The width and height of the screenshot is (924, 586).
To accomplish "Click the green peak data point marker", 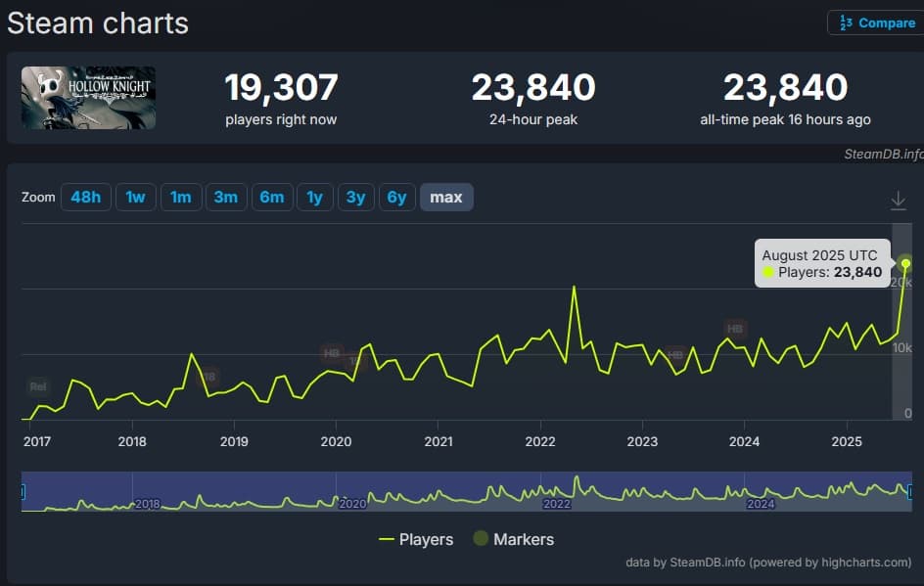I will point(906,262).
